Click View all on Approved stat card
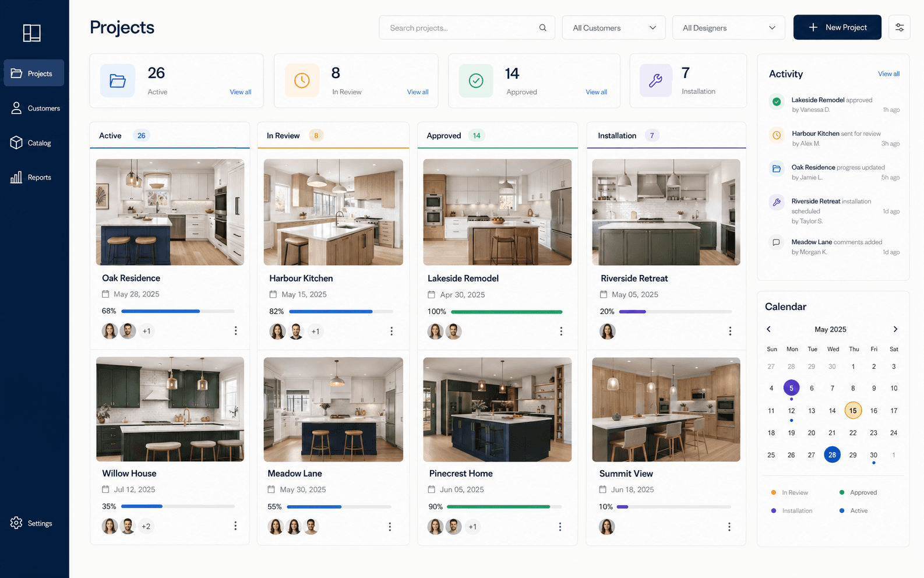 point(596,92)
